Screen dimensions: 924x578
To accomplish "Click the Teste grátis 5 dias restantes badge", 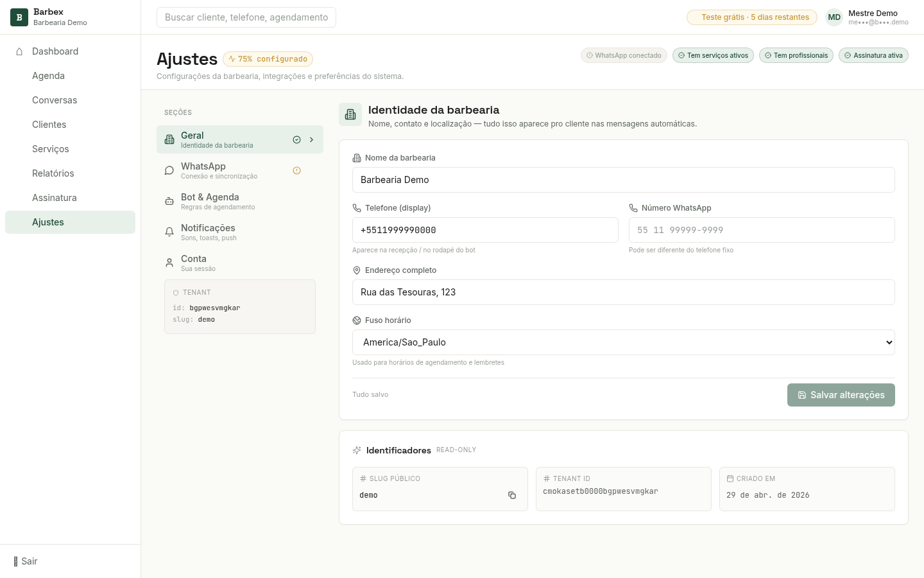I will pyautogui.click(x=752, y=17).
